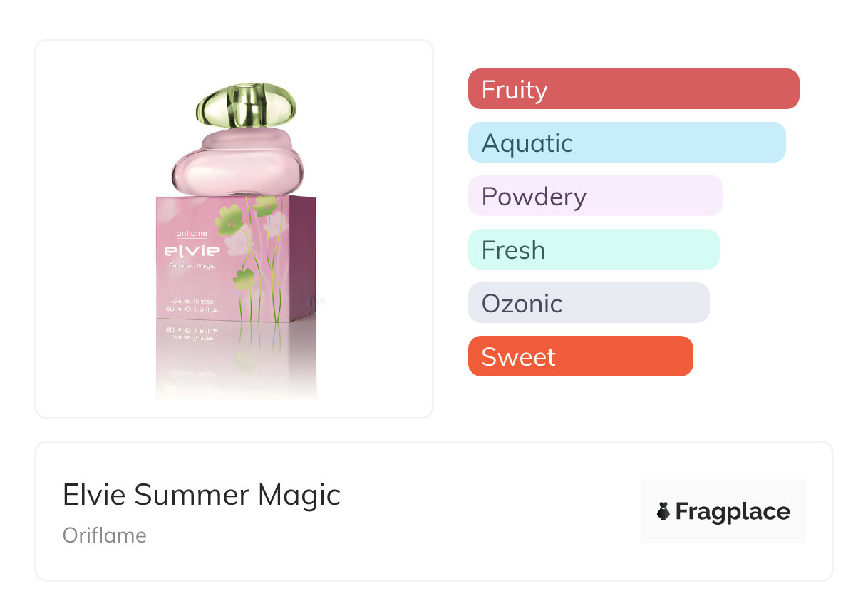Open the Elvie Summer Magic title

pos(202,494)
